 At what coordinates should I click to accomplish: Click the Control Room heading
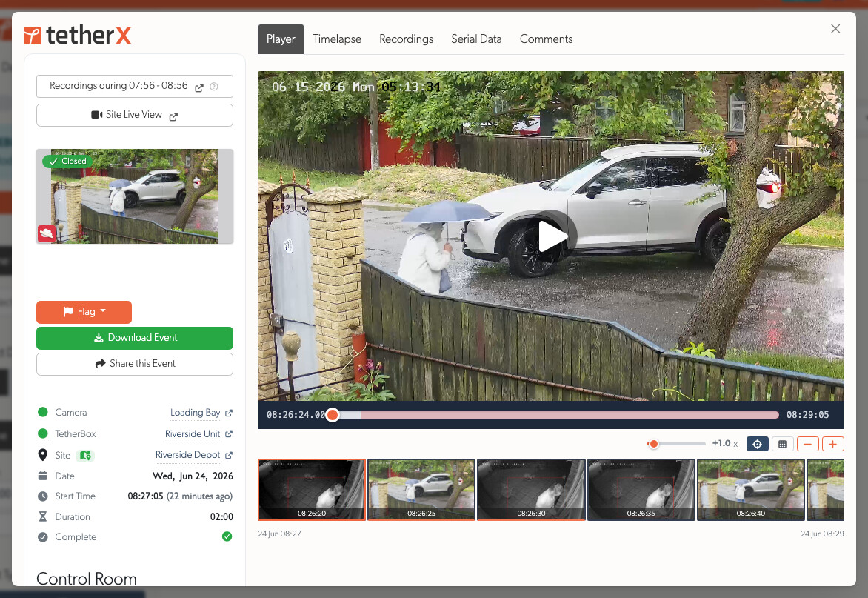click(x=87, y=579)
